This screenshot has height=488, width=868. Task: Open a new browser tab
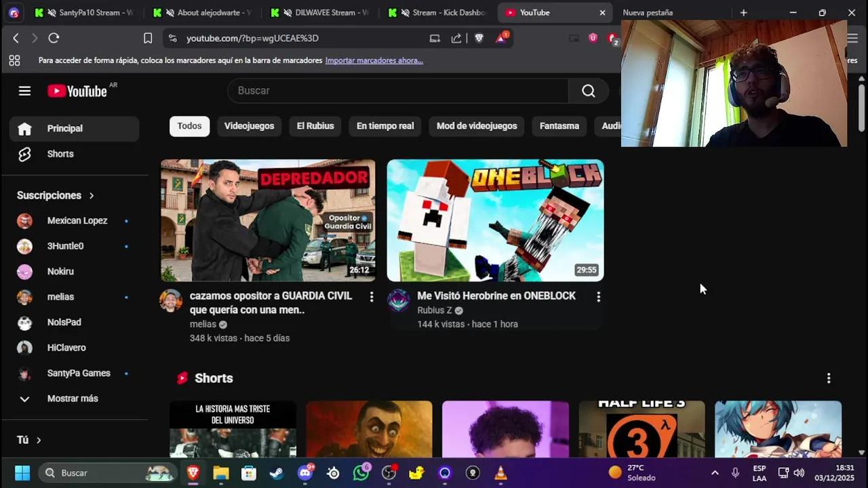click(743, 13)
